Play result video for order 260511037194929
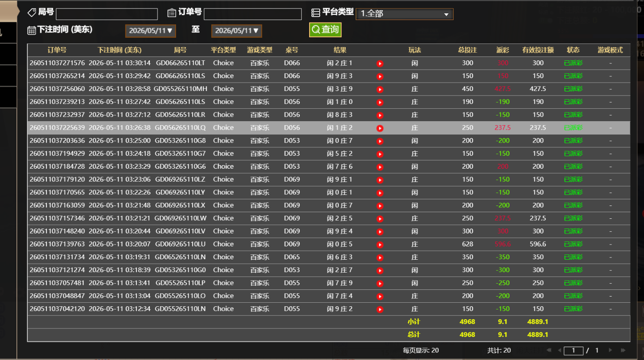 pos(380,154)
